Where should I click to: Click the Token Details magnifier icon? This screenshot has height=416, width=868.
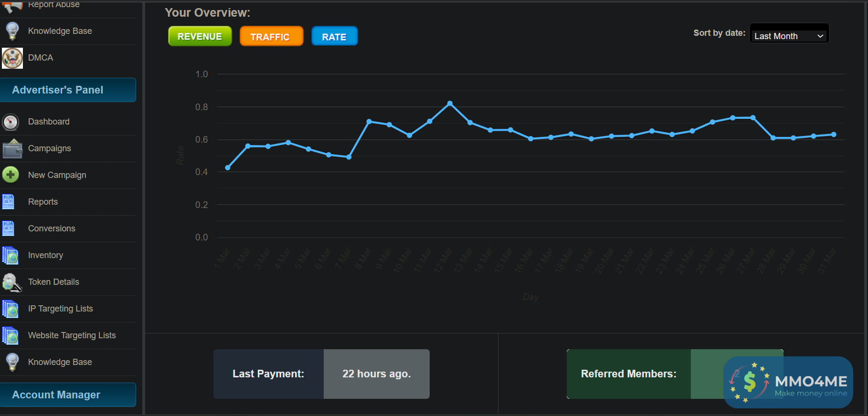pos(12,282)
